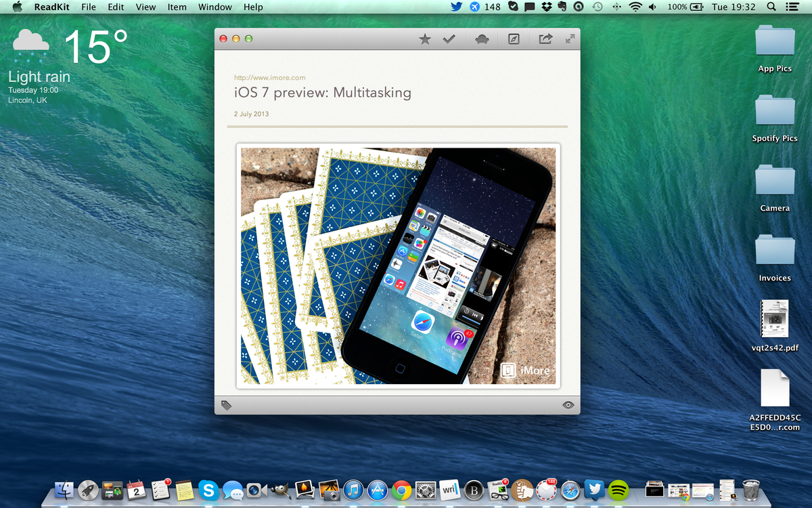Viewport: 812px width, 508px height.
Task: Open the Item menu
Action: (x=177, y=7)
